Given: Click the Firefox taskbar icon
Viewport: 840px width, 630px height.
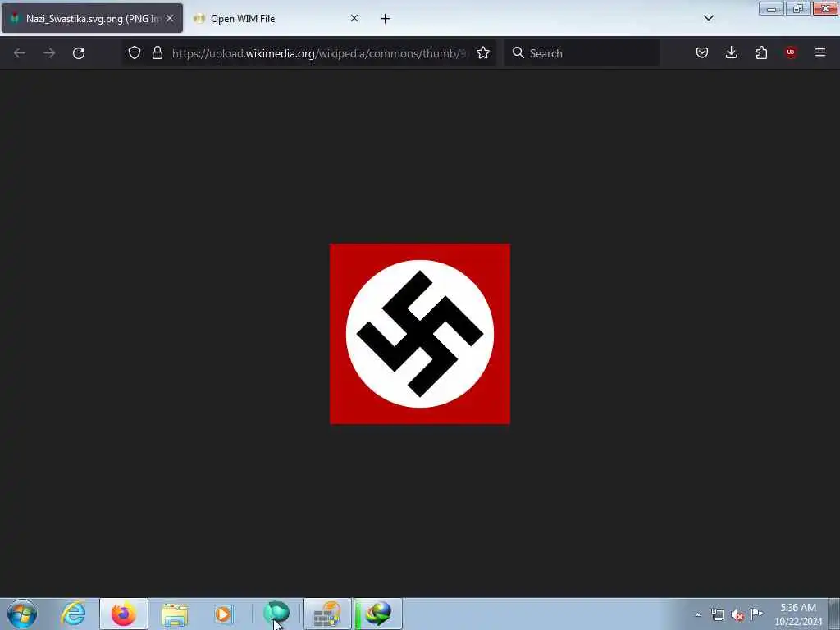Looking at the screenshot, I should 124,614.
